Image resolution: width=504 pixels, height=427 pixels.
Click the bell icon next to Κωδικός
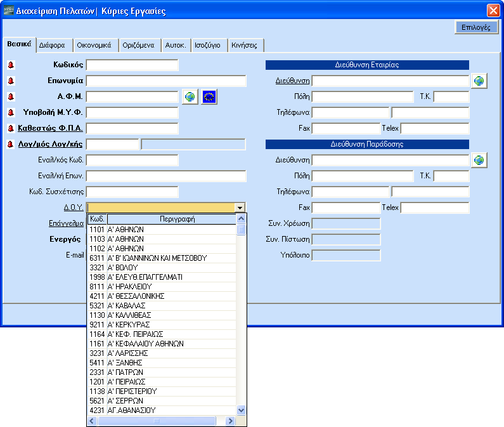[x=11, y=65]
